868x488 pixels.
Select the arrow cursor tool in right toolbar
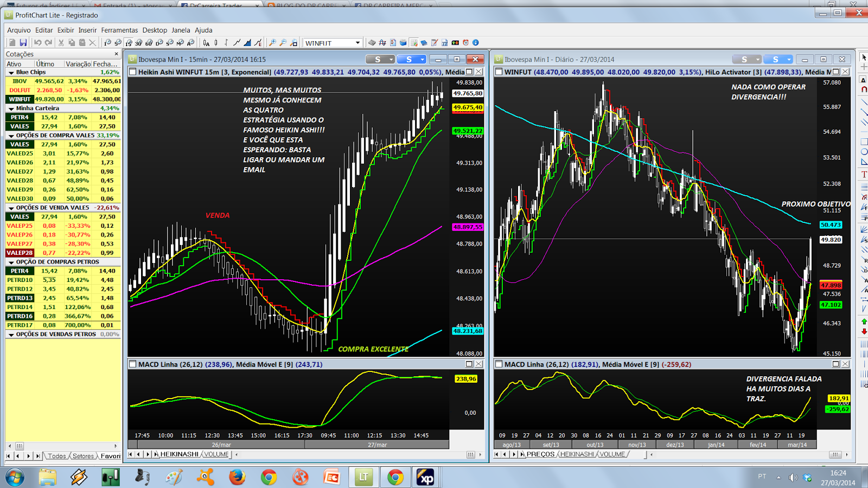864,57
